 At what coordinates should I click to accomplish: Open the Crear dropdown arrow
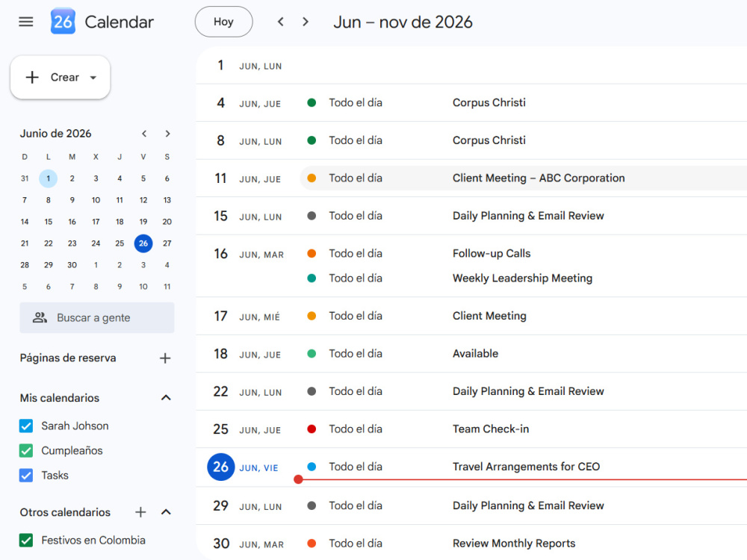(93, 78)
